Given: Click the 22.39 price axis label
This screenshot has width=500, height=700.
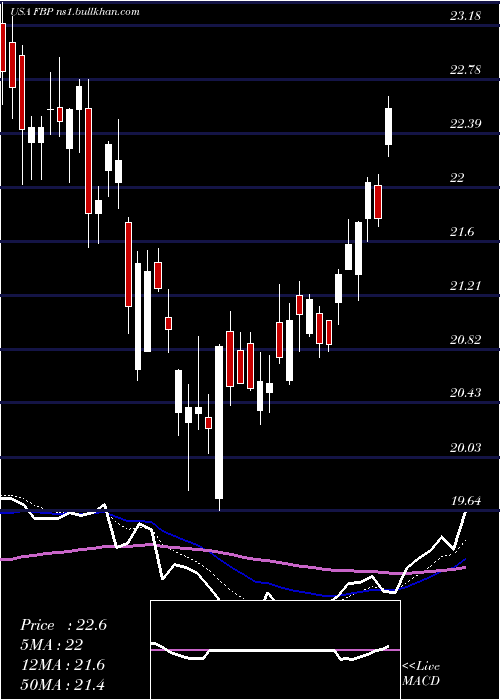Looking at the screenshot, I should click(x=465, y=124).
